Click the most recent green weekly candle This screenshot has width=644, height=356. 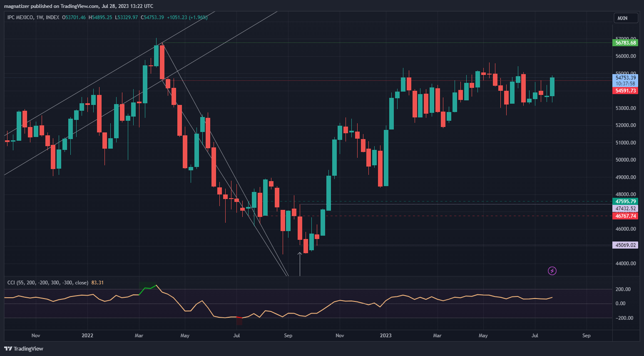552,87
